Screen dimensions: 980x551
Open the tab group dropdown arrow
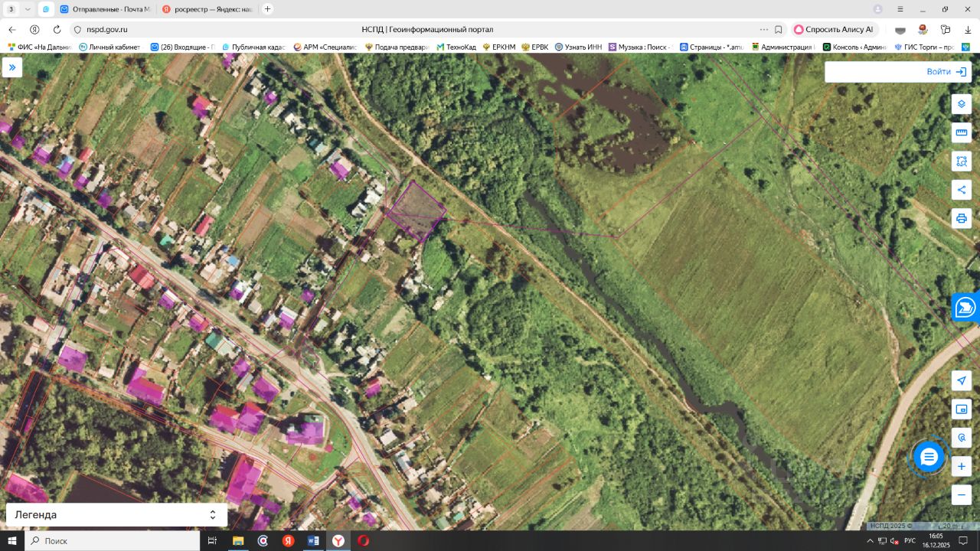click(x=28, y=9)
